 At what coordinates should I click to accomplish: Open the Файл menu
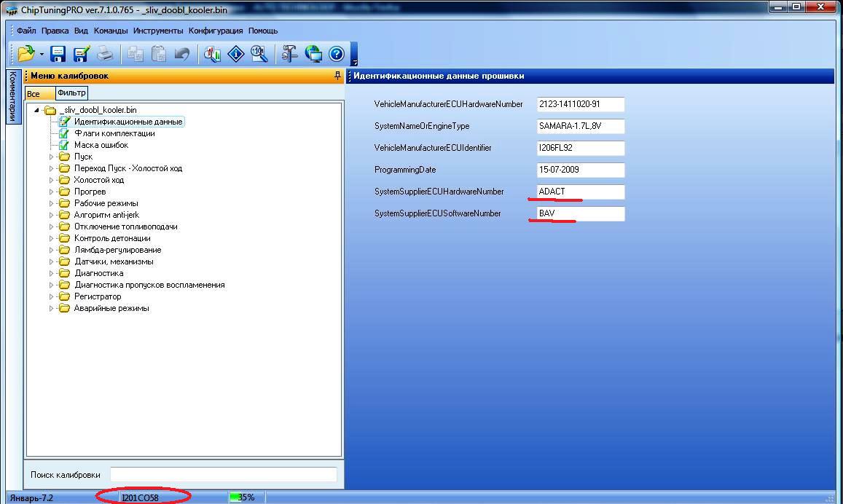tap(26, 31)
